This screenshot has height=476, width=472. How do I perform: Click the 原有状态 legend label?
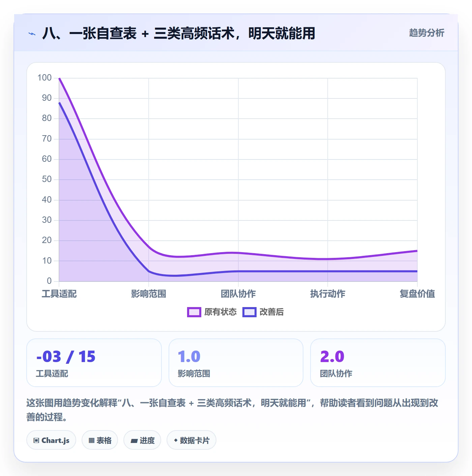[x=220, y=312]
